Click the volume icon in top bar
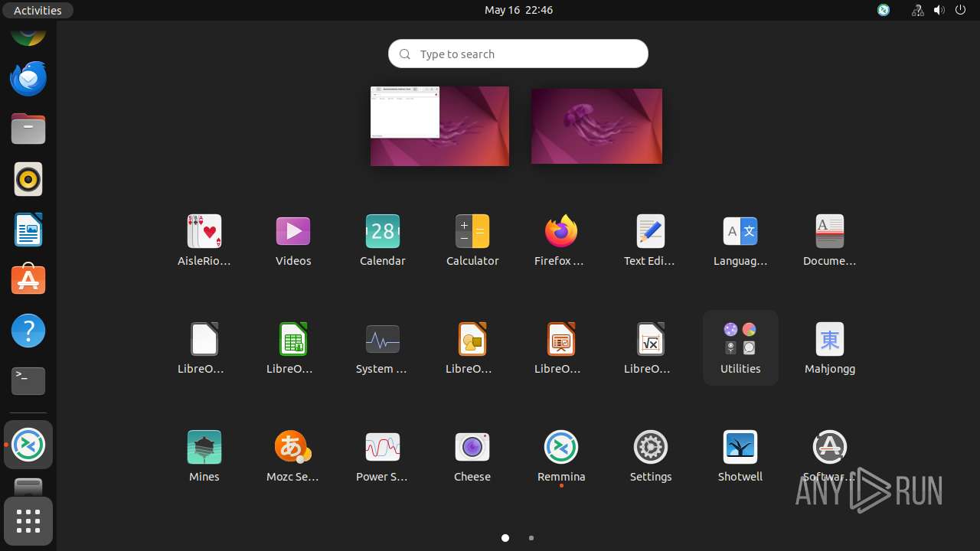Screen dimensions: 980x551 (939, 10)
